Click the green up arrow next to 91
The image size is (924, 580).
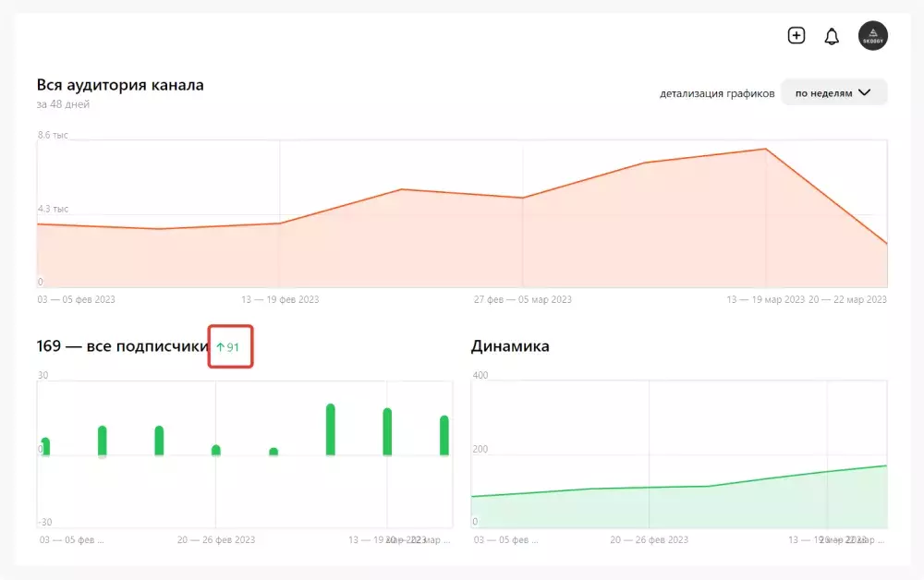223,346
